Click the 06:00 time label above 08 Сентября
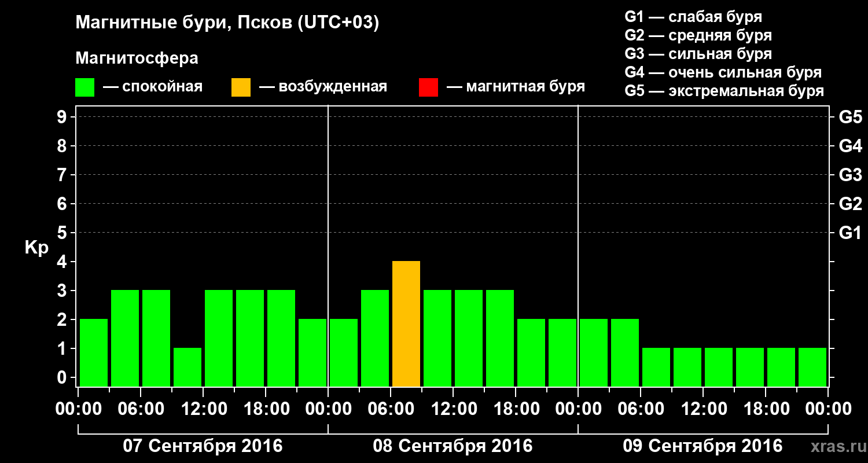Viewport: 868px width, 463px height. 390,409
